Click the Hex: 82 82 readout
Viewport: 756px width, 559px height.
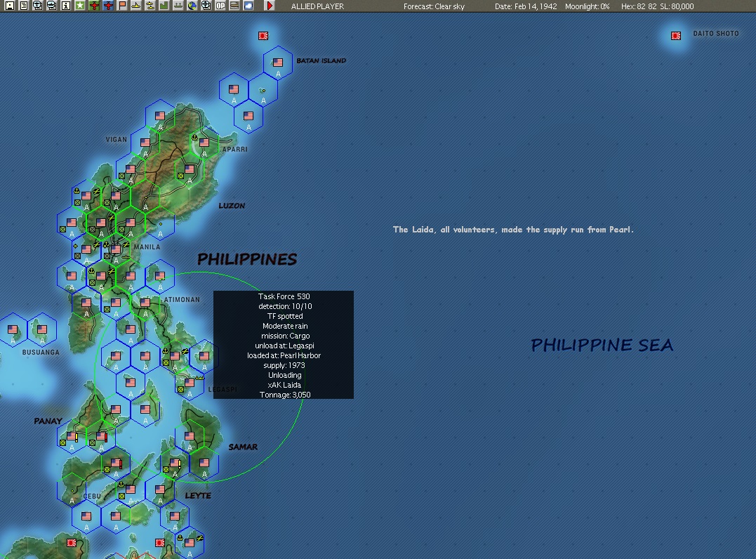tap(639, 6)
